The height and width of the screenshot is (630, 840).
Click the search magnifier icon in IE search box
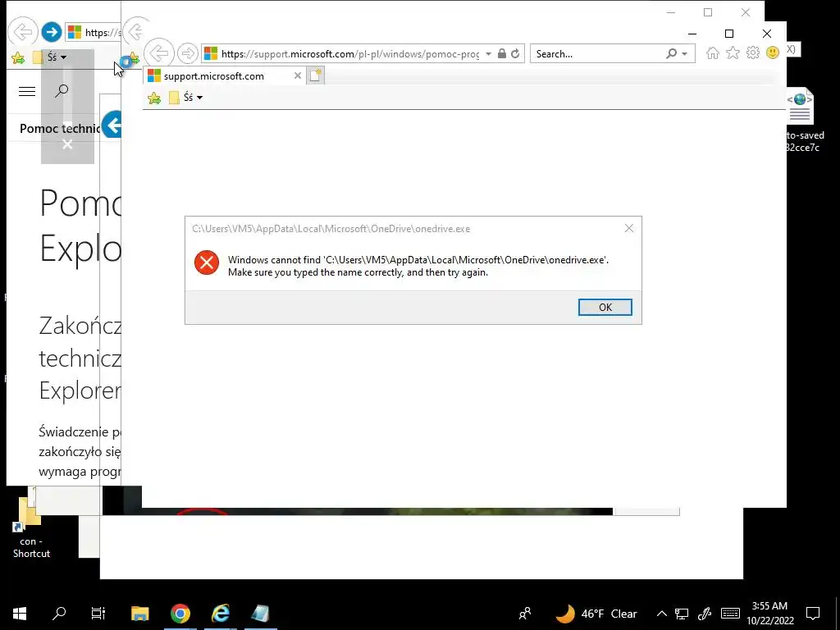[x=671, y=53]
